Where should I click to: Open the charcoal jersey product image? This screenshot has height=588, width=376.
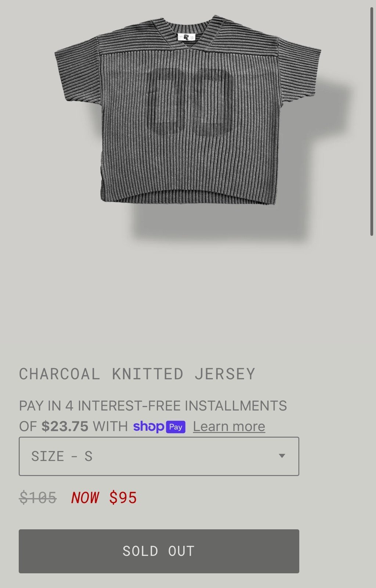coord(188,110)
